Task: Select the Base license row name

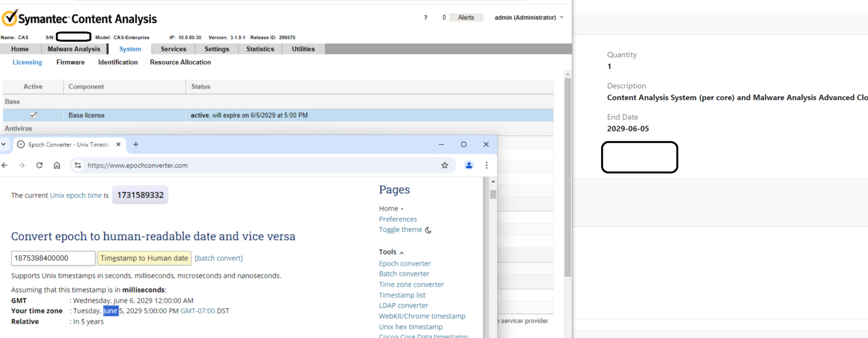Action: tap(87, 115)
